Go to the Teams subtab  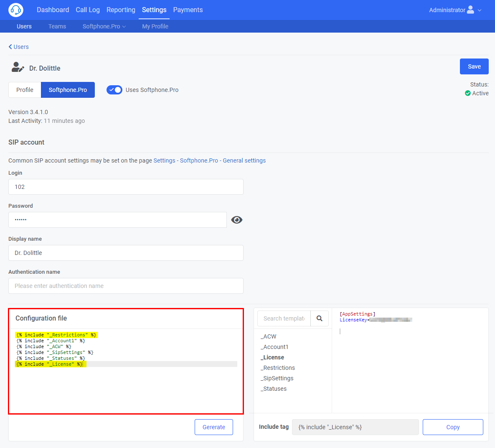(x=57, y=27)
